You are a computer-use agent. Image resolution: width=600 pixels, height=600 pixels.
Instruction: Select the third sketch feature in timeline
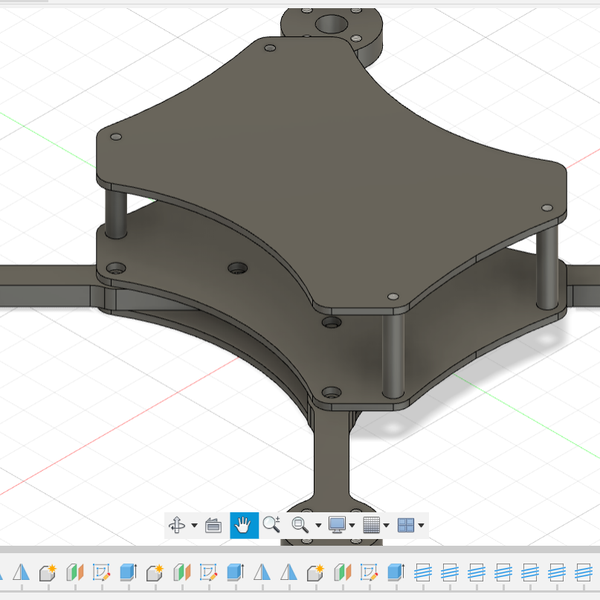tap(369, 573)
